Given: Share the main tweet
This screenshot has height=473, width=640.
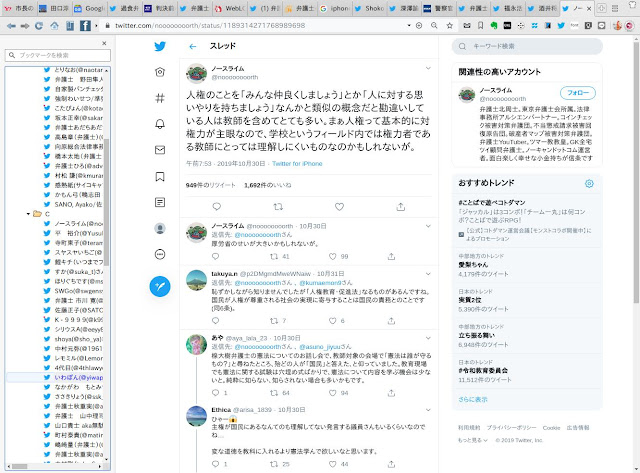Looking at the screenshot, I should point(400,207).
